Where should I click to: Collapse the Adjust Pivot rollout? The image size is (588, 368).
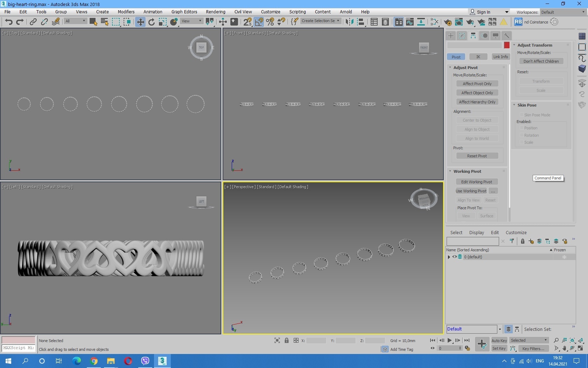465,68
